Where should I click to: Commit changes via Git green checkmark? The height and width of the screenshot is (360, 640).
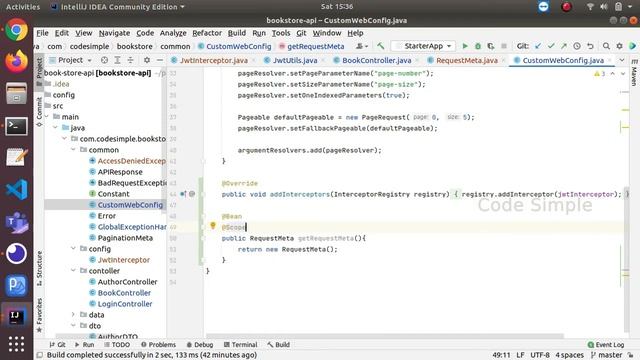(x=551, y=46)
